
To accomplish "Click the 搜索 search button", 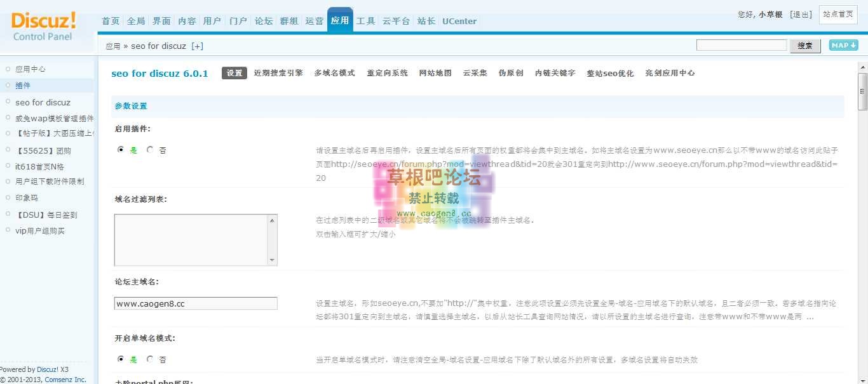I will 805,45.
